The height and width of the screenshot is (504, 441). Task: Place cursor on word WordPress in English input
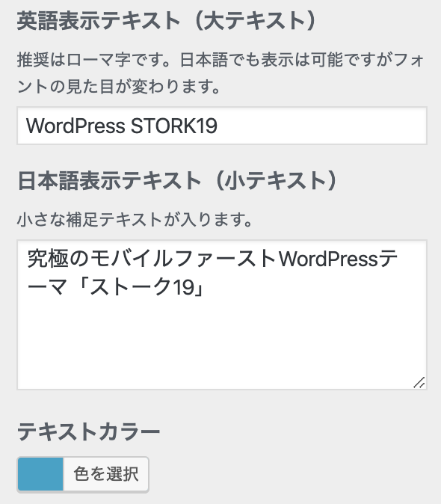[x=75, y=126]
